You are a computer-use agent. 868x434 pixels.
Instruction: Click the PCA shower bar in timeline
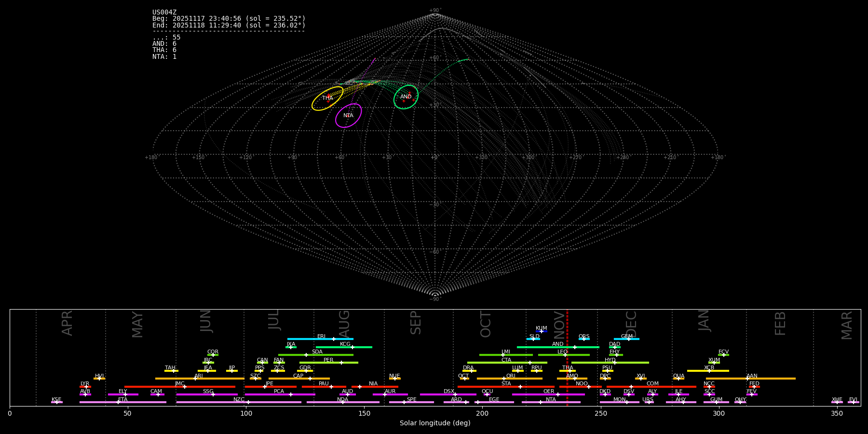tap(280, 394)
